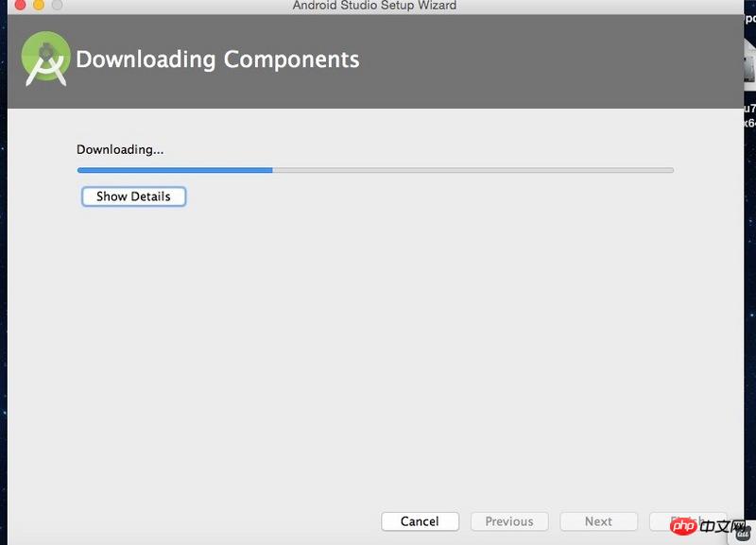Cancel the component download

pos(420,521)
